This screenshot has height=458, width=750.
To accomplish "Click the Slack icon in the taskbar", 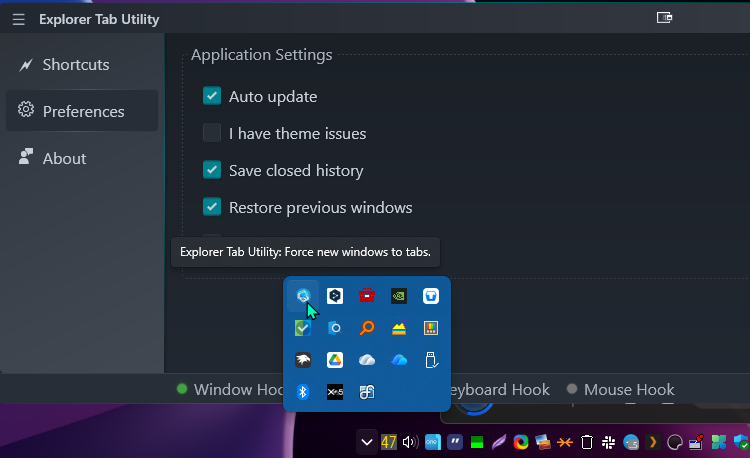I will pyautogui.click(x=608, y=442).
